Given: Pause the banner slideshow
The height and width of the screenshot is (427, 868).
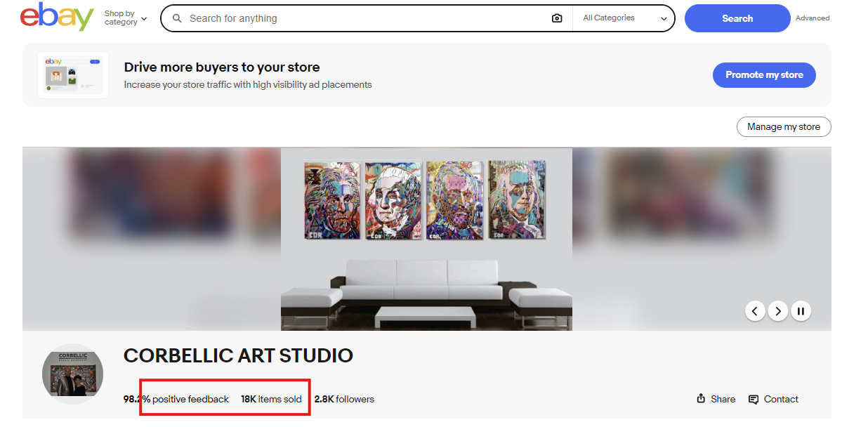Looking at the screenshot, I should pos(801,310).
